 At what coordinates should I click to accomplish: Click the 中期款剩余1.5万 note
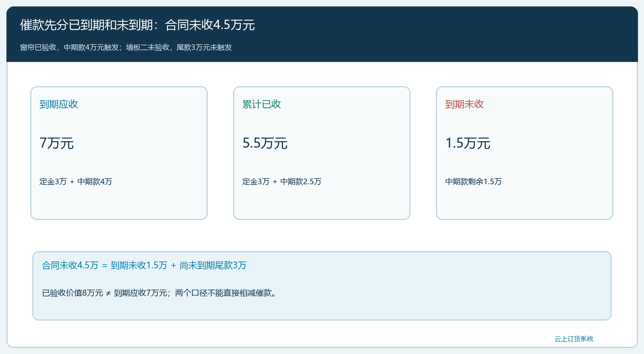[473, 181]
